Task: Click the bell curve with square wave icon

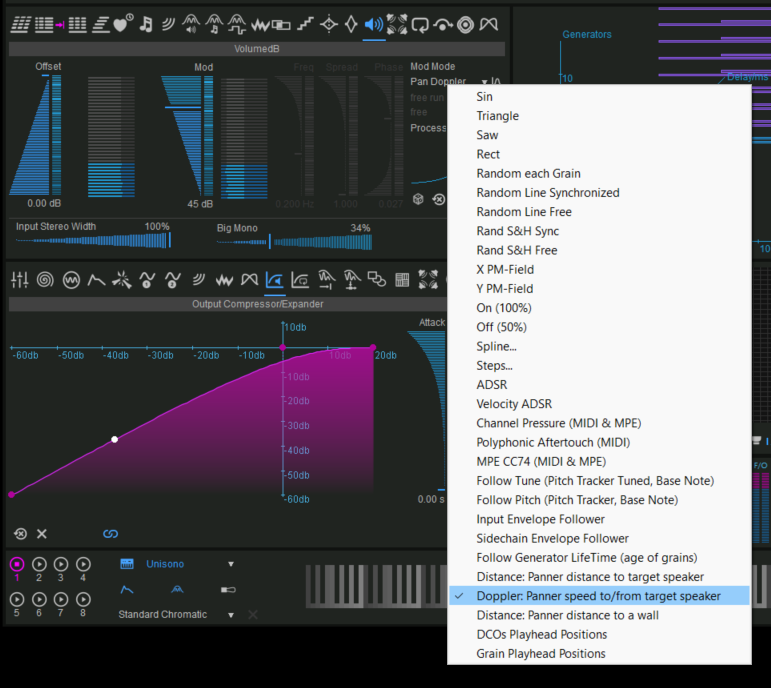Action: (237, 24)
